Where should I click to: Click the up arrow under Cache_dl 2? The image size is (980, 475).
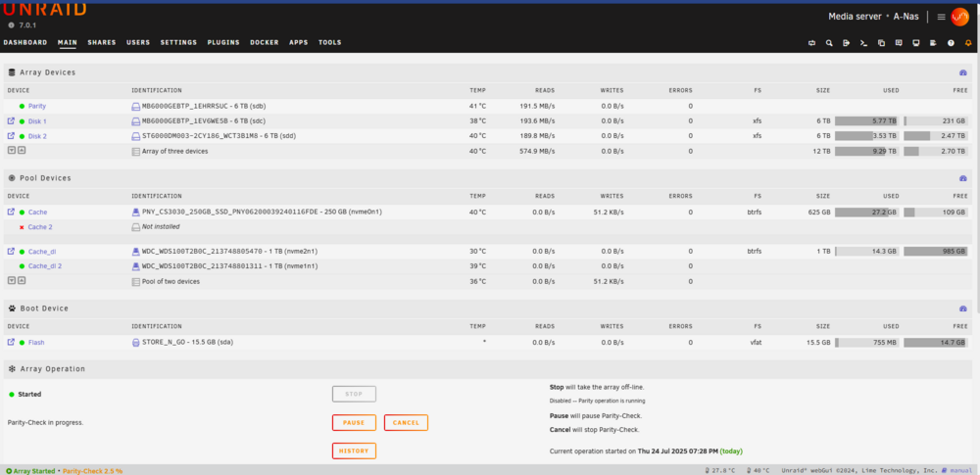22,281
